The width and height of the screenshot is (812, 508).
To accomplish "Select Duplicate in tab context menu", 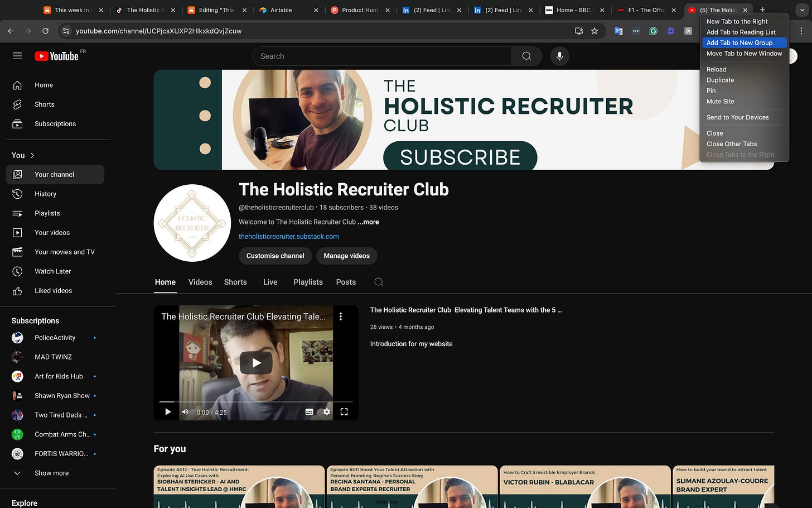I will pos(744,80).
